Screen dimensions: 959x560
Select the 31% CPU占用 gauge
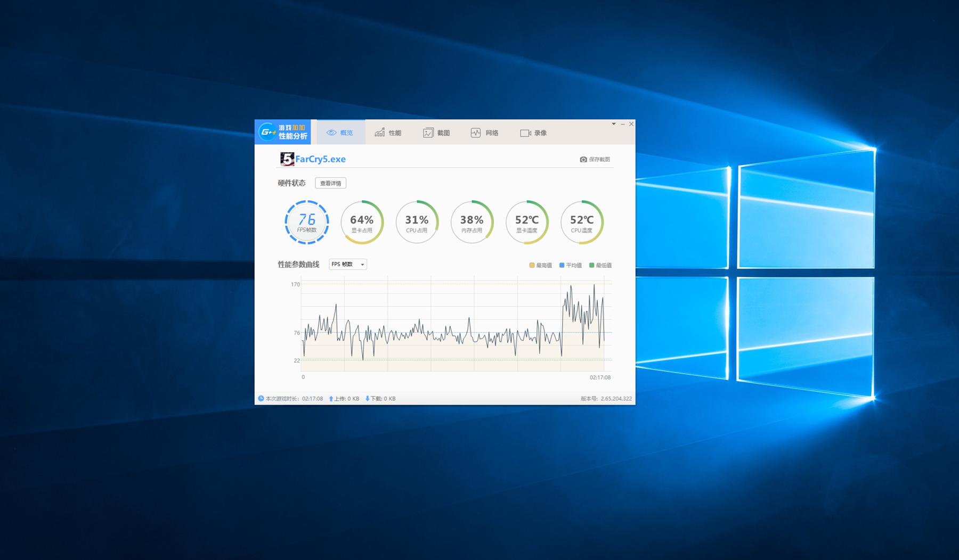point(417,223)
